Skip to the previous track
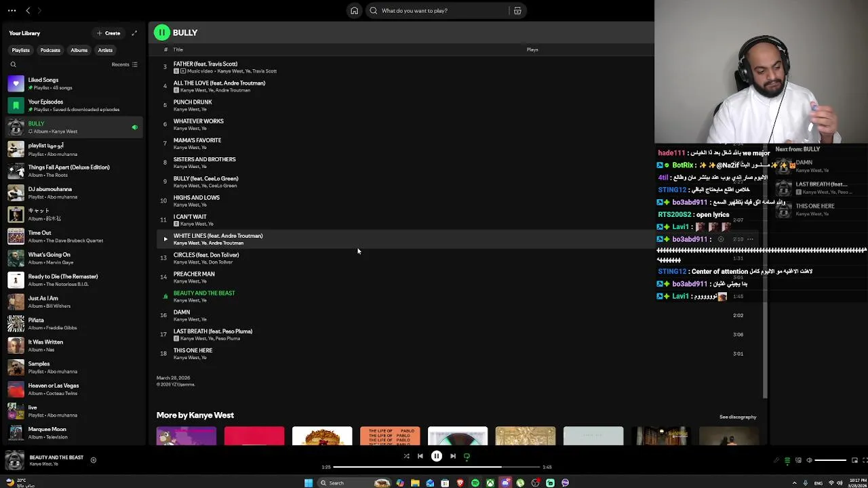This screenshot has height=488, width=868. click(420, 456)
